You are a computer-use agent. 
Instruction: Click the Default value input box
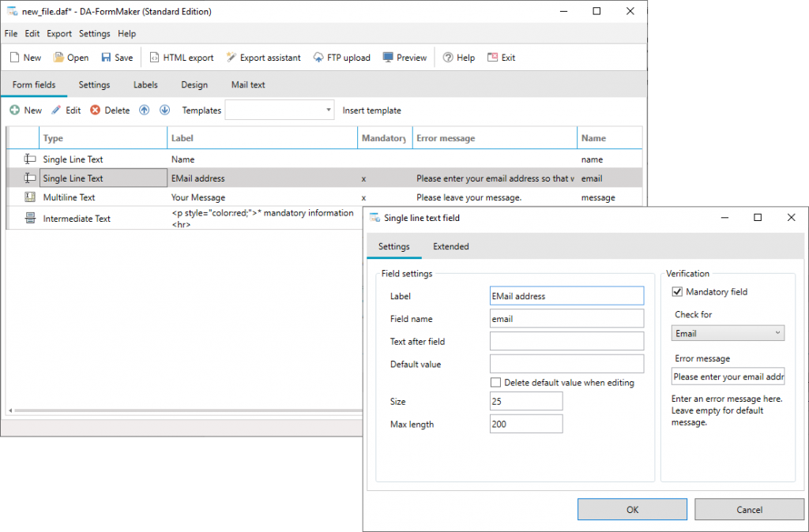[x=567, y=364]
